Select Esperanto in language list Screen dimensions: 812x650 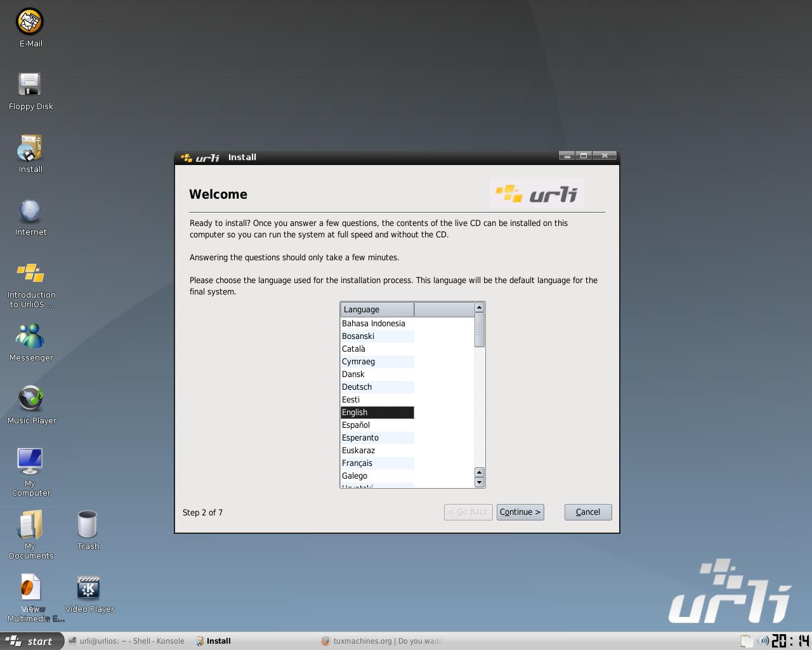(x=377, y=438)
